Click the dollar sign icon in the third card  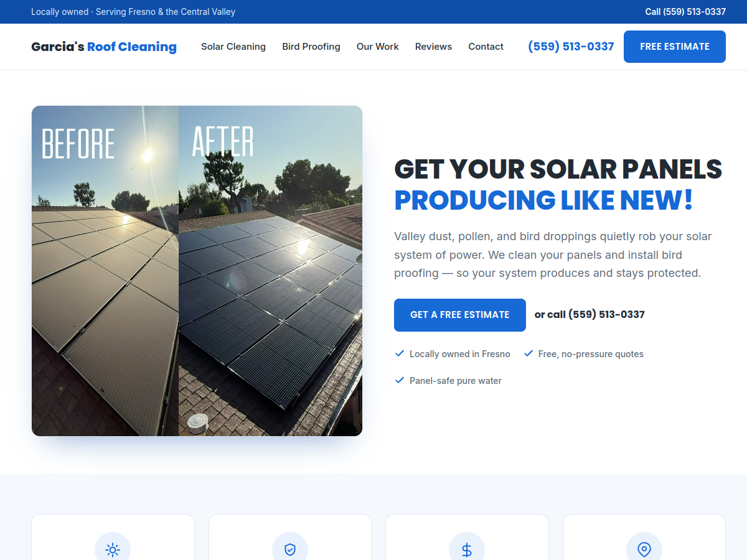click(x=467, y=549)
